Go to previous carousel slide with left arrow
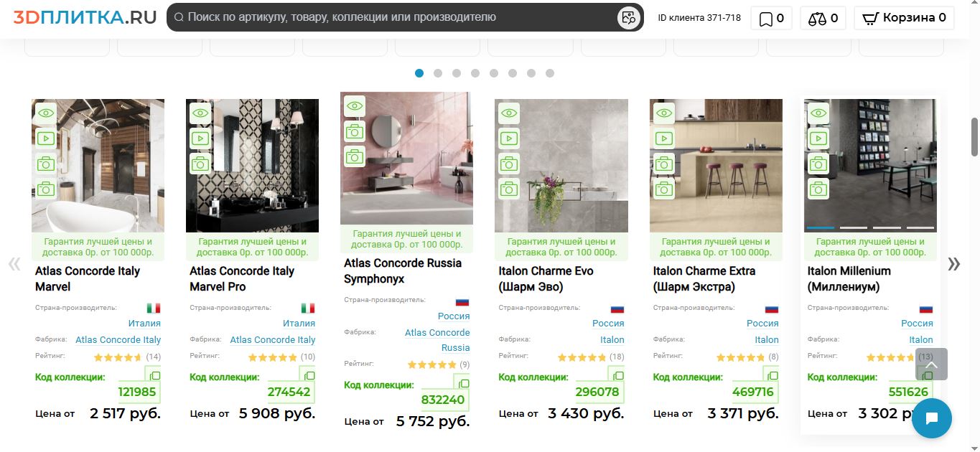The width and height of the screenshot is (980, 452). pos(14,264)
